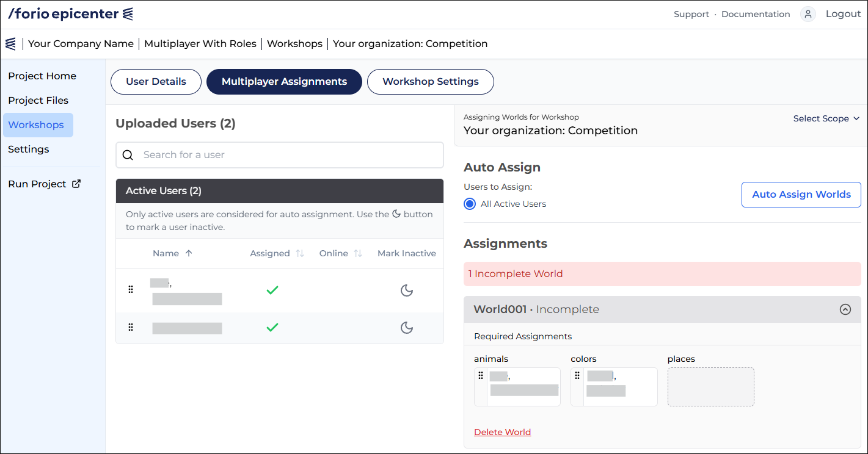Click the Delete World link
The width and height of the screenshot is (868, 454).
pyautogui.click(x=502, y=431)
